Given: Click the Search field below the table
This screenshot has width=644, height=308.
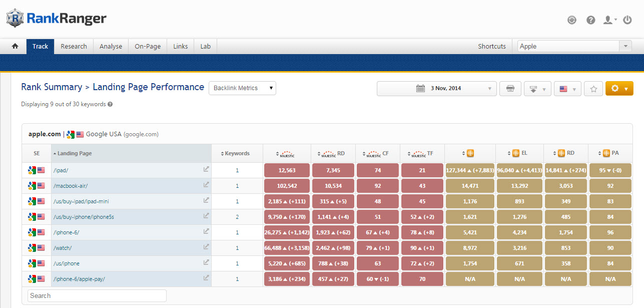Looking at the screenshot, I should 97,295.
